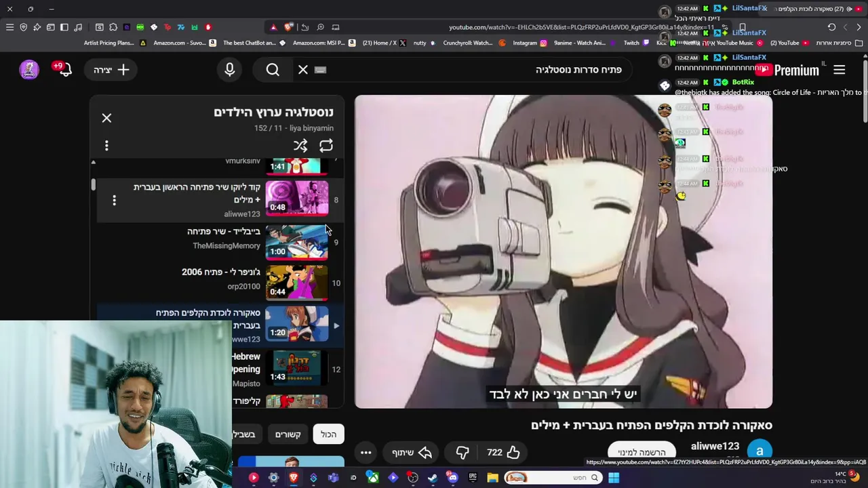Image resolution: width=868 pixels, height=488 pixels.
Task: Open the Twitch bookmark
Action: pyautogui.click(x=636, y=43)
